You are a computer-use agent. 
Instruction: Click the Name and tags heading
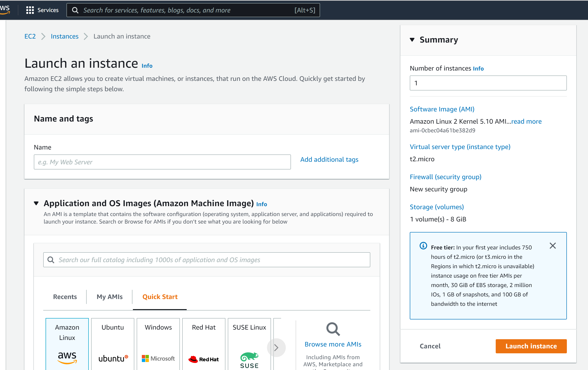[x=63, y=118]
